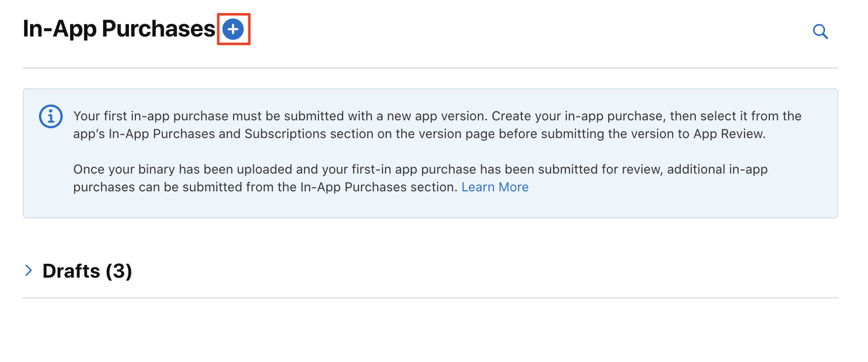Add a new in-app purchase with plus button

[233, 30]
